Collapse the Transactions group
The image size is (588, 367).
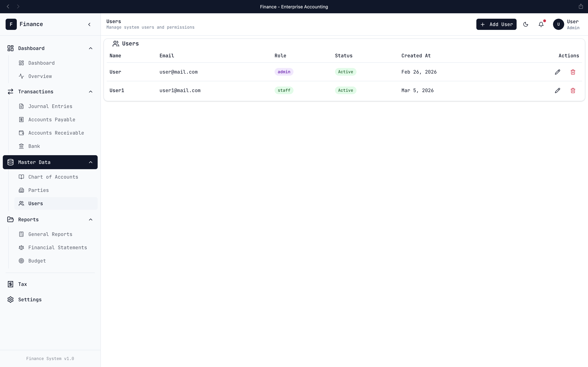click(91, 92)
